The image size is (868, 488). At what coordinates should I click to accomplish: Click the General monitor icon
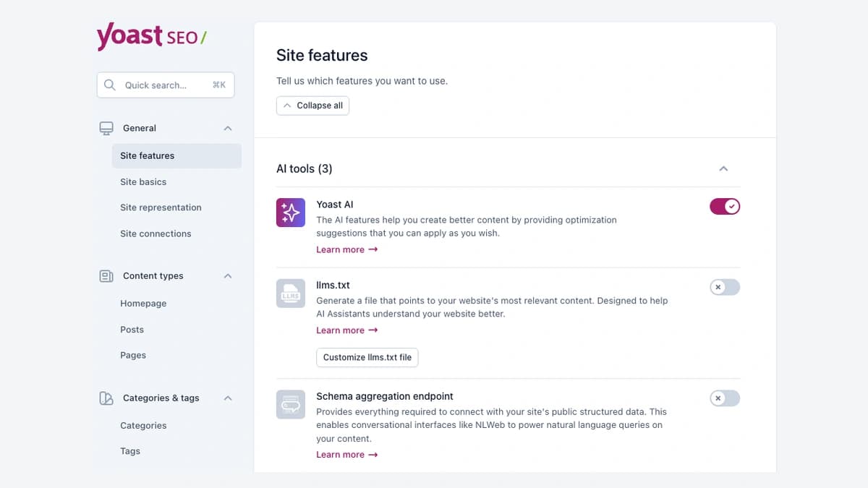point(106,128)
